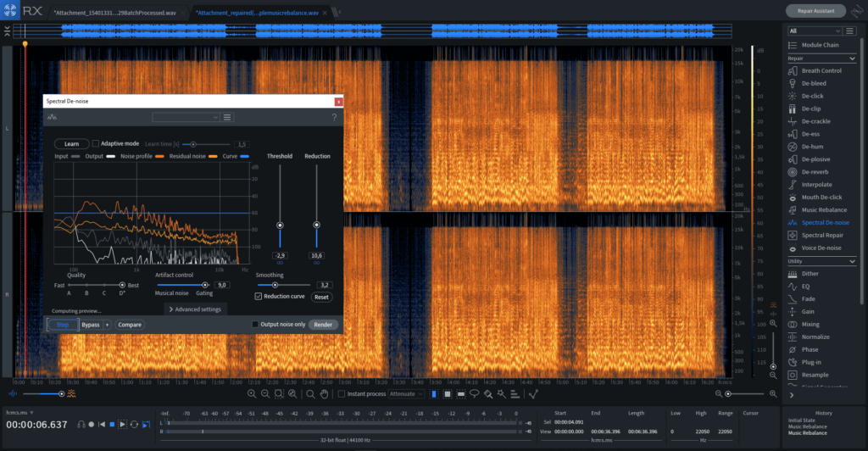Open the h:m:s.ms time format dropdown
Viewport: 868px width, 451px height.
19,413
